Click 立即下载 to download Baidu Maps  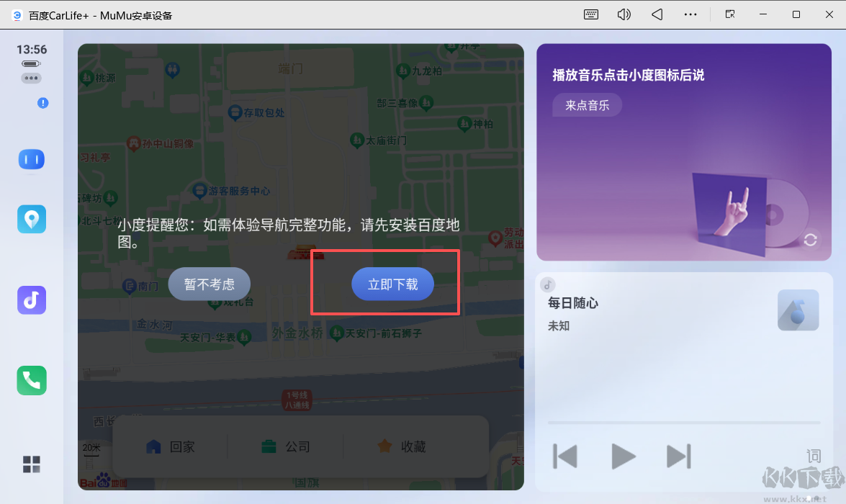pos(392,284)
